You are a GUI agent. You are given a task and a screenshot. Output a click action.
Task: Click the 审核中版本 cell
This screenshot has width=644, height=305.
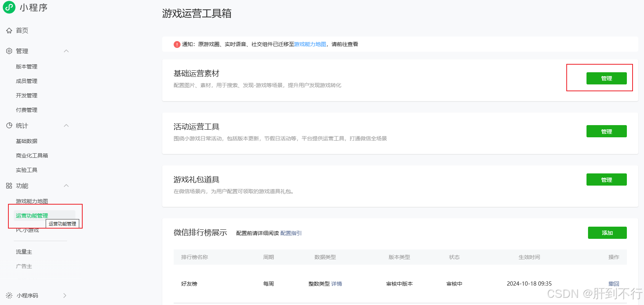click(x=400, y=284)
